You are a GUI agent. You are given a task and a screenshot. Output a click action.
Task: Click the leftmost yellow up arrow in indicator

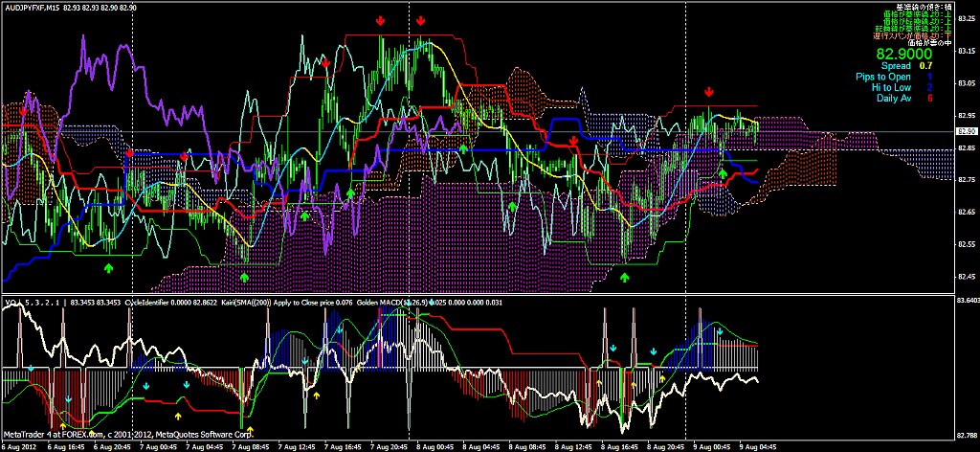[63, 422]
